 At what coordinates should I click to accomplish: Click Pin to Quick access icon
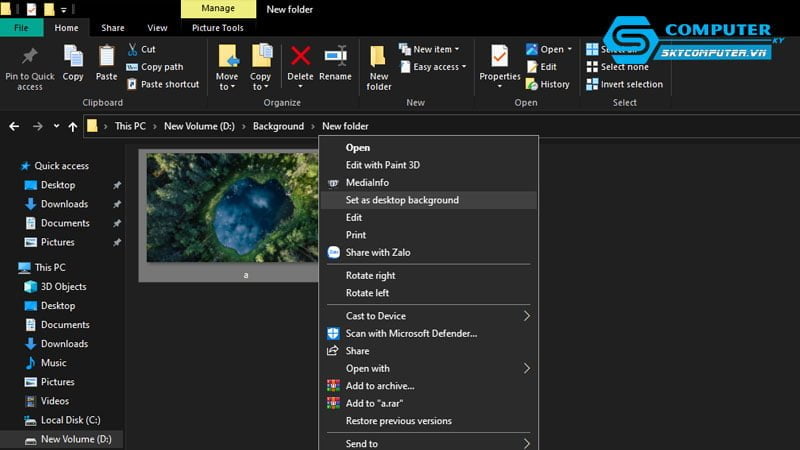point(30,56)
